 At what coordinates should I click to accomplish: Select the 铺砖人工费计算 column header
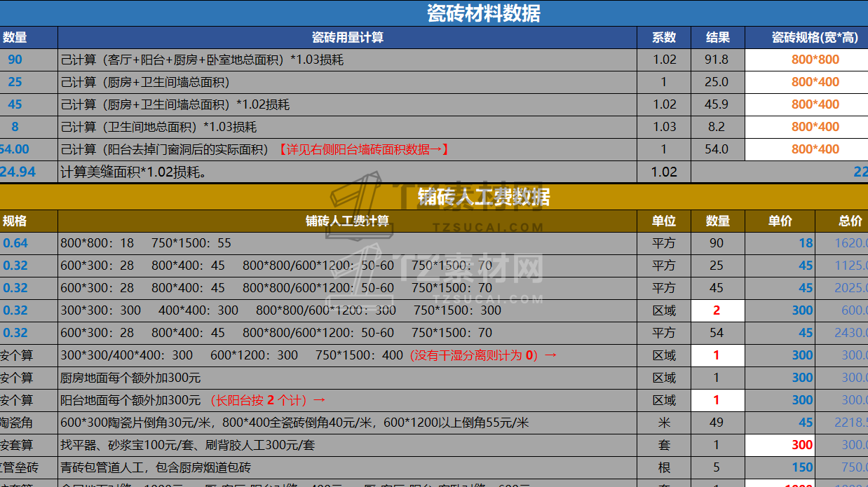point(348,221)
